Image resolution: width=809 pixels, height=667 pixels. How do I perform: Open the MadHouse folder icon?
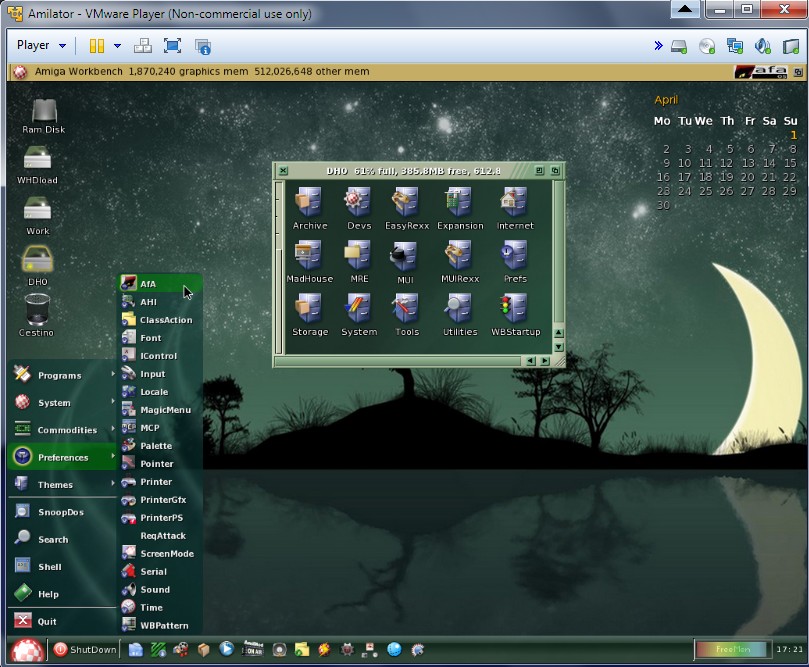(309, 258)
